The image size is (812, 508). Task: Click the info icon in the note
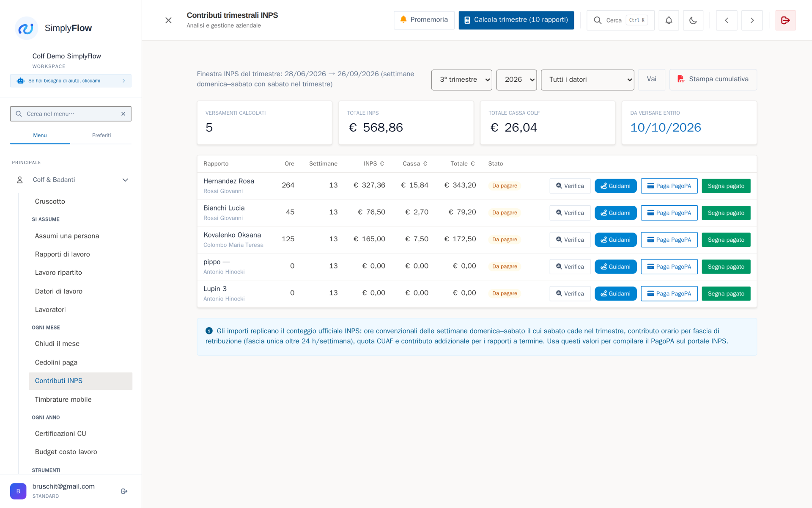click(x=209, y=331)
